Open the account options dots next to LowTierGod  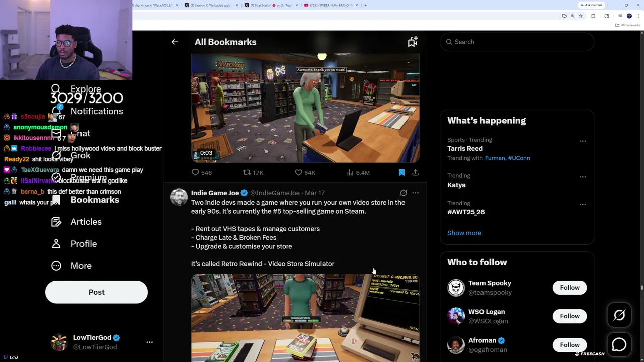[149, 342]
